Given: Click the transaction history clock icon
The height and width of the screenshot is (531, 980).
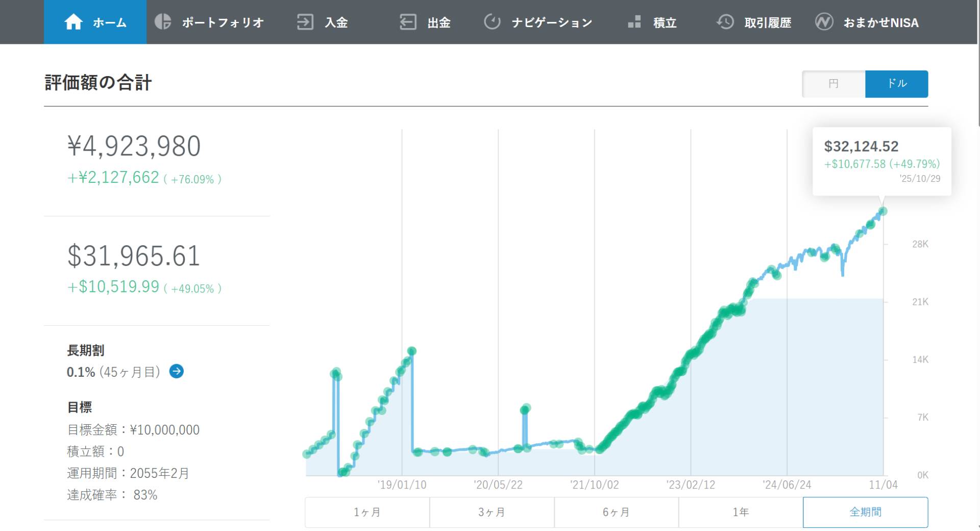Looking at the screenshot, I should pyautogui.click(x=725, y=22).
